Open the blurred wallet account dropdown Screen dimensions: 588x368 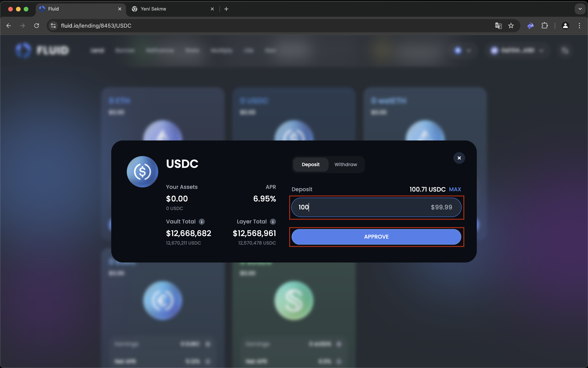518,50
